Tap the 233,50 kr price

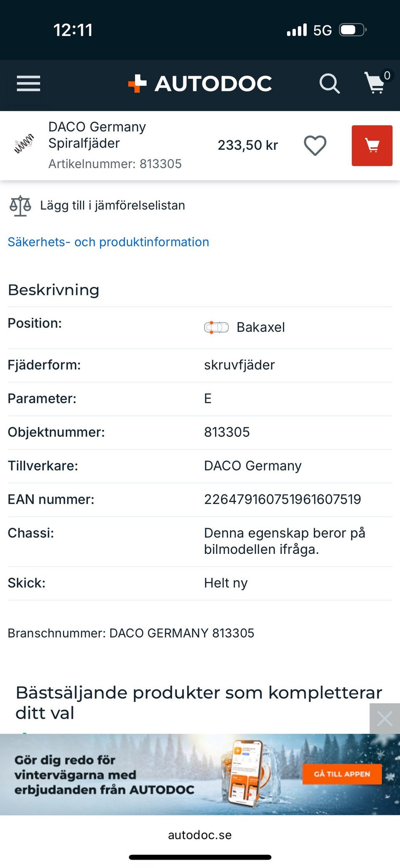coord(247,145)
